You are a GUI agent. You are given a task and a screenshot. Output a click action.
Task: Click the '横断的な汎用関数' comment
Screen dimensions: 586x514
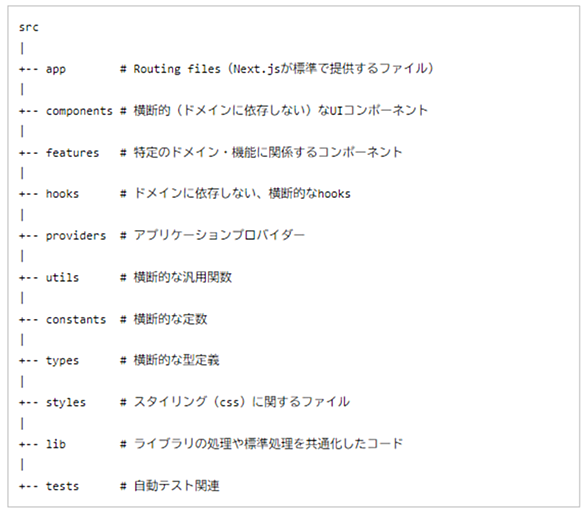click(183, 277)
